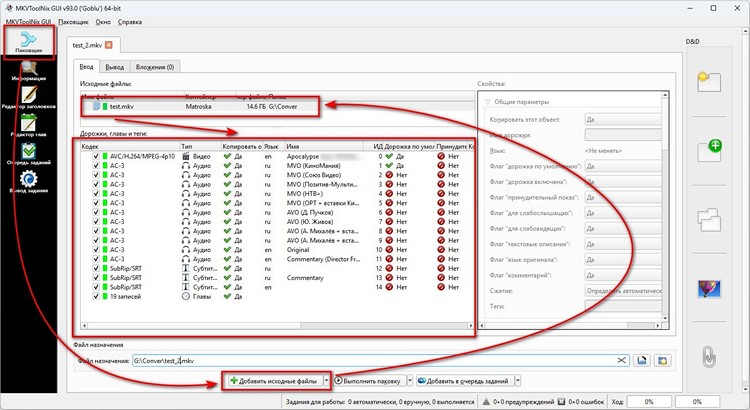Uncheck the AVC/H.264/MPEG-4p10 video track

tap(96, 156)
